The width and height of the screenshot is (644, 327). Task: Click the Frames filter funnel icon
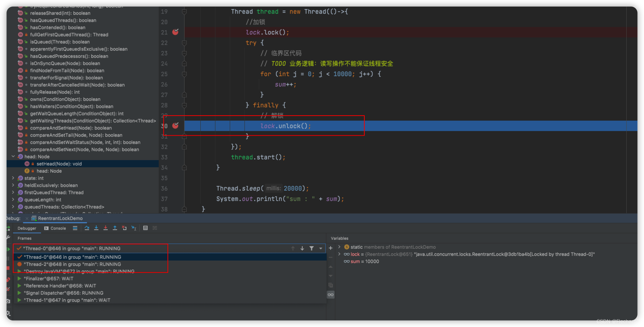tap(312, 248)
